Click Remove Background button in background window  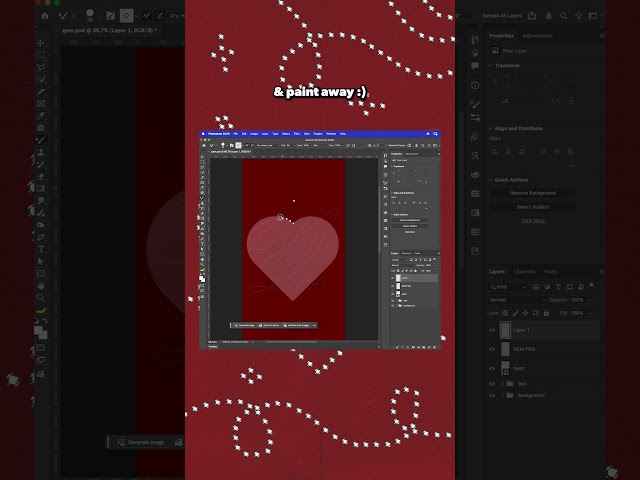pyautogui.click(x=533, y=193)
